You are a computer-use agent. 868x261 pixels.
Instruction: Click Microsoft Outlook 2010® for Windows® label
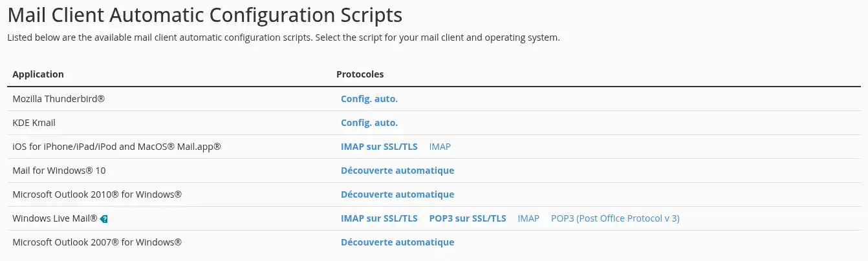click(x=97, y=194)
